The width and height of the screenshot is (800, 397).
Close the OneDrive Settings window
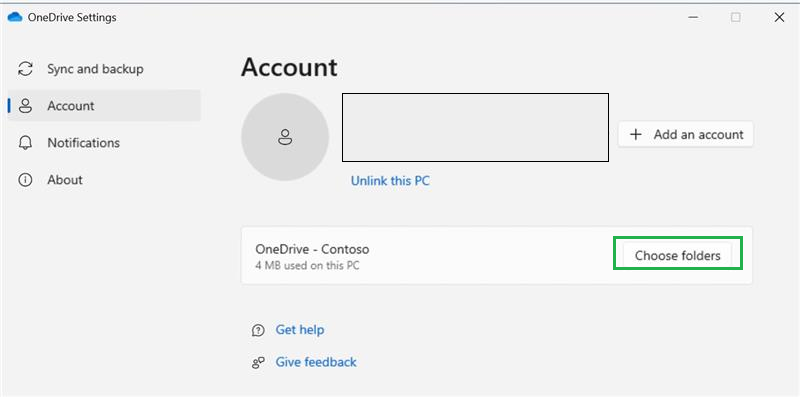779,17
